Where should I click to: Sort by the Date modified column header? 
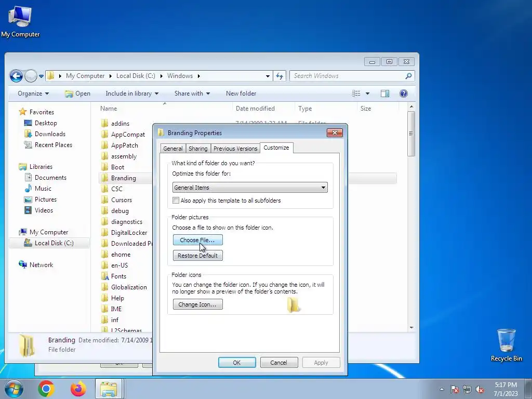coord(255,109)
